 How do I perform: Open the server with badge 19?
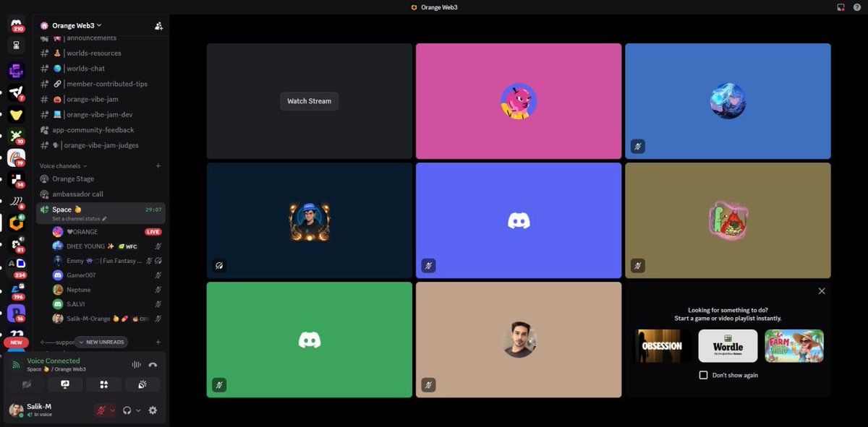point(17,158)
